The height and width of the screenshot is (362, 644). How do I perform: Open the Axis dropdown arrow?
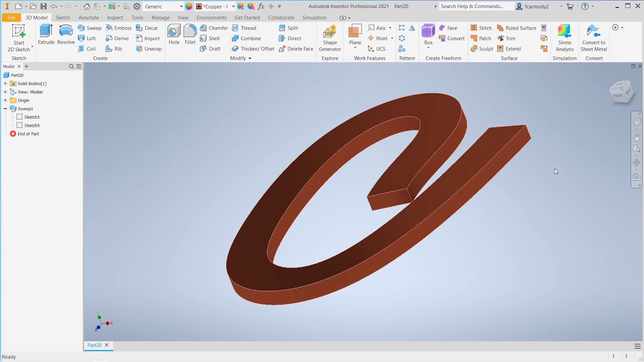pyautogui.click(x=390, y=28)
